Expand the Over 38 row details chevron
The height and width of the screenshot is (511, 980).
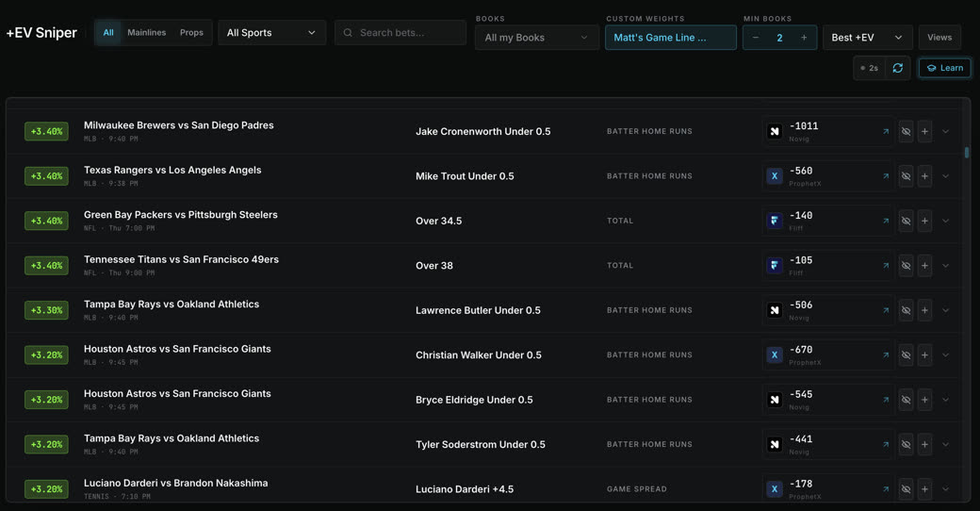[x=946, y=266]
